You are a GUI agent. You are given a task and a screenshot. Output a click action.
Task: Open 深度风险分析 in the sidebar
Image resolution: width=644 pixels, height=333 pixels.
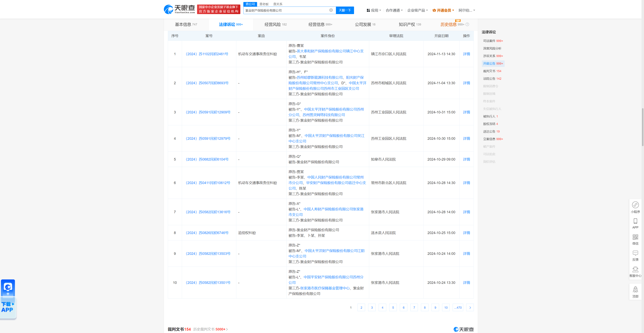pos(492,48)
